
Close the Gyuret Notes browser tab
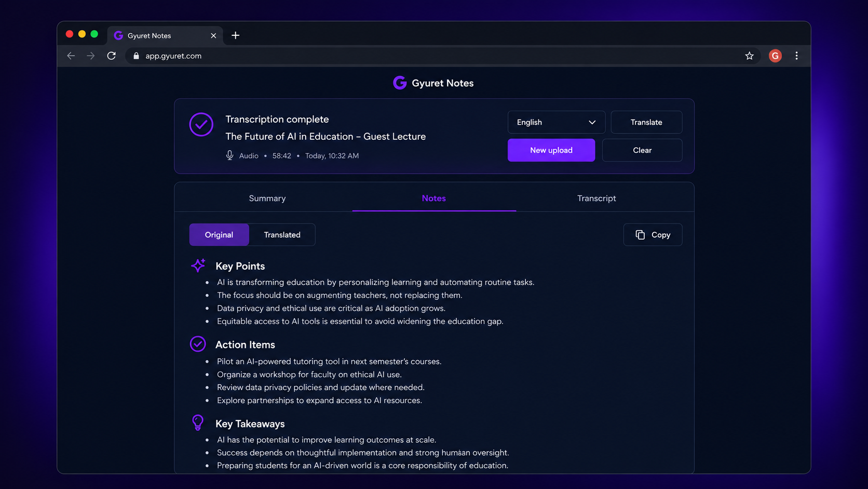(x=213, y=35)
